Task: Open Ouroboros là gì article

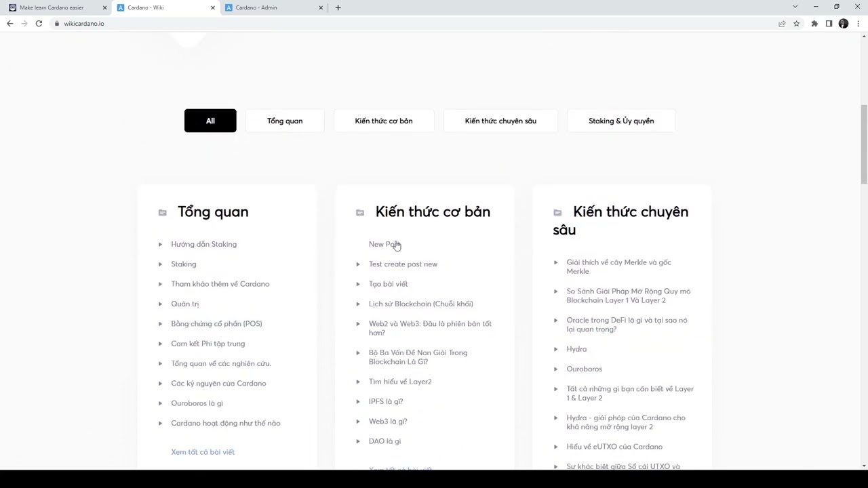Action: [197, 403]
